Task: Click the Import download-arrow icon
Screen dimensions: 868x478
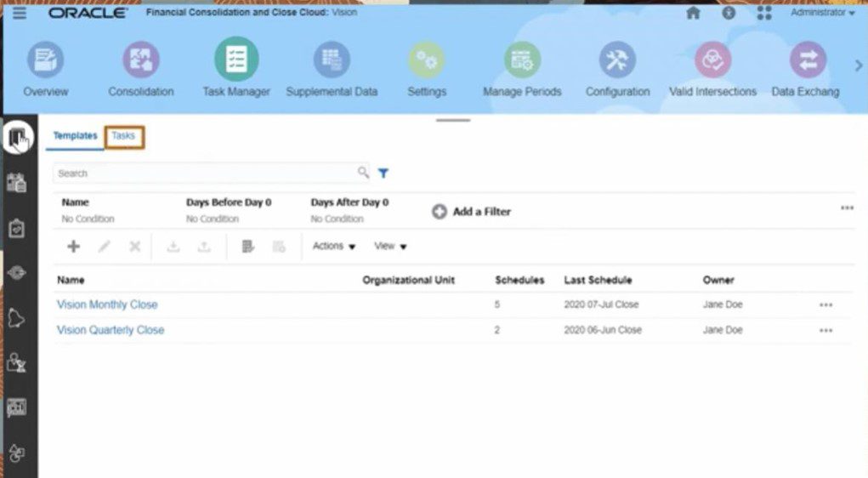Action: 173,247
